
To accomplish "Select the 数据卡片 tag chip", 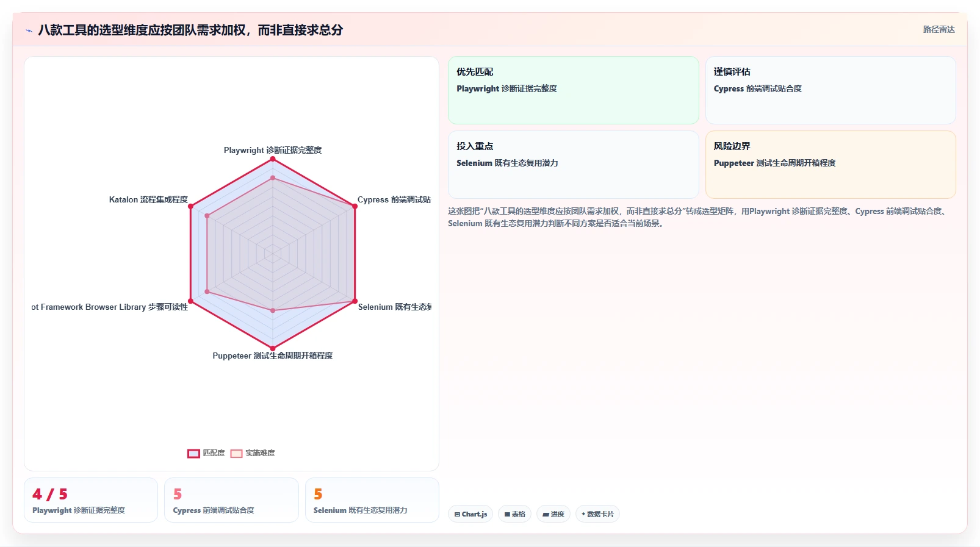I will [x=597, y=514].
